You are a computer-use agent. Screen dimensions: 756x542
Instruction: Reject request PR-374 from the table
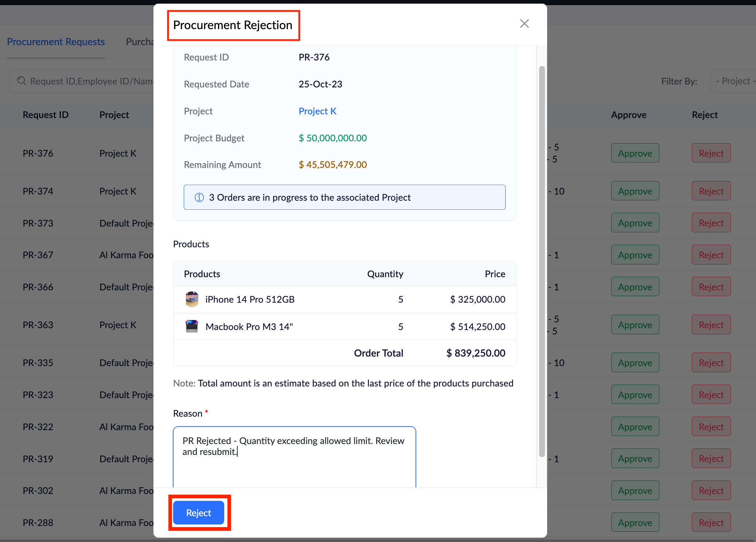point(711,191)
